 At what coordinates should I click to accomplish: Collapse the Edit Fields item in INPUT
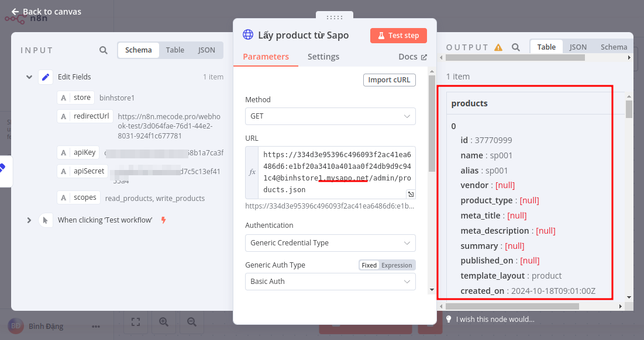point(28,77)
